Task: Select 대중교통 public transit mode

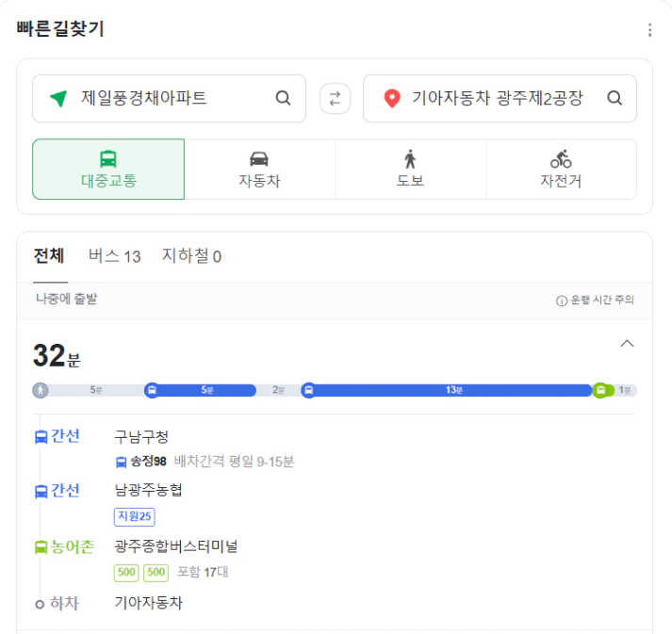Action: (108, 169)
